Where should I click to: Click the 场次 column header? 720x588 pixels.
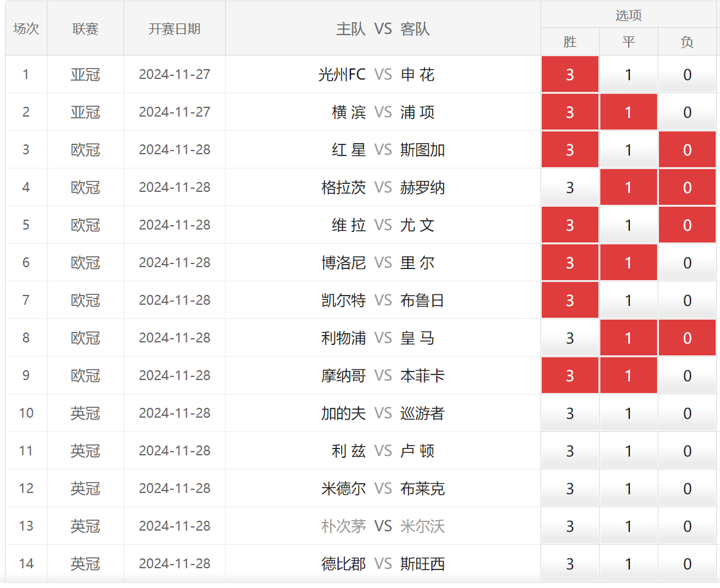[x=26, y=28]
